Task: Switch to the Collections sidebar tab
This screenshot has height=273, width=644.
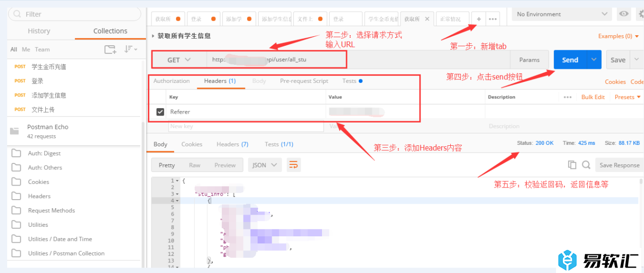Action: (110, 31)
